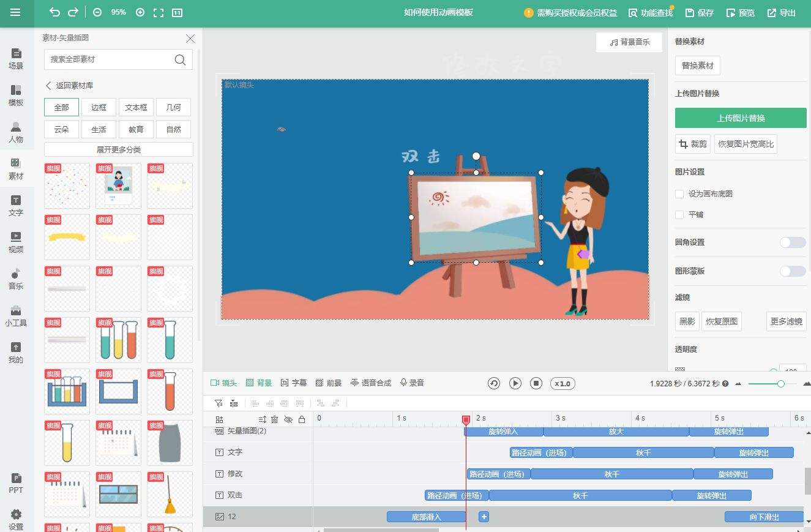Viewport: 811px width, 532px height.
Task: Choose the three test tubes illustration
Action: tap(118, 340)
